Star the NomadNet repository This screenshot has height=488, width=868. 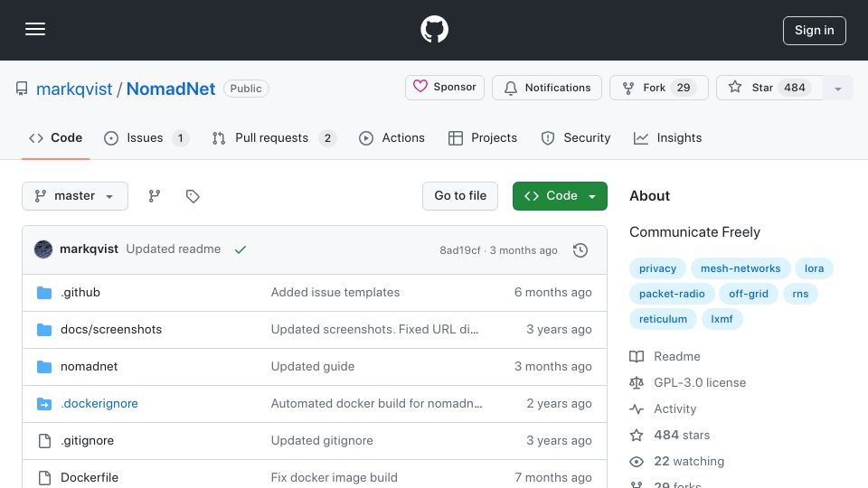[x=769, y=88]
